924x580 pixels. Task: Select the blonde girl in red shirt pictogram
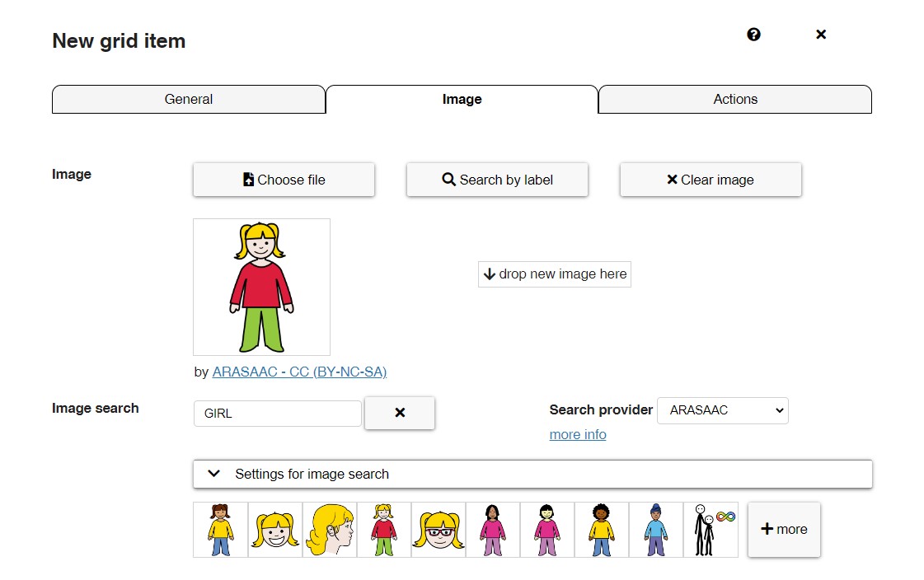(383, 529)
